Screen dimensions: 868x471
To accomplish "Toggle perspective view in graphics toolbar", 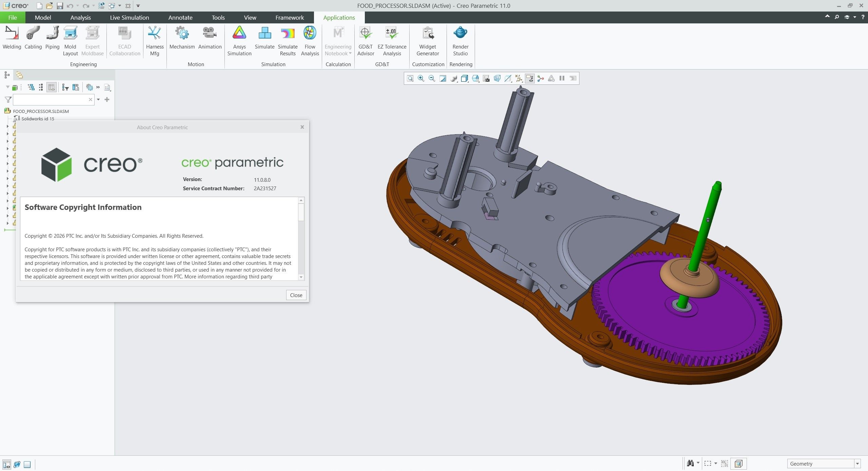I will [497, 79].
